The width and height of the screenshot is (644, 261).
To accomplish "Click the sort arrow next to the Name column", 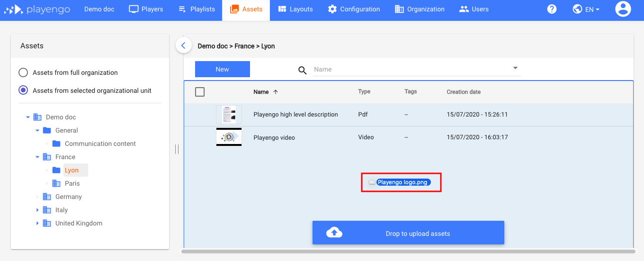I will (x=276, y=92).
